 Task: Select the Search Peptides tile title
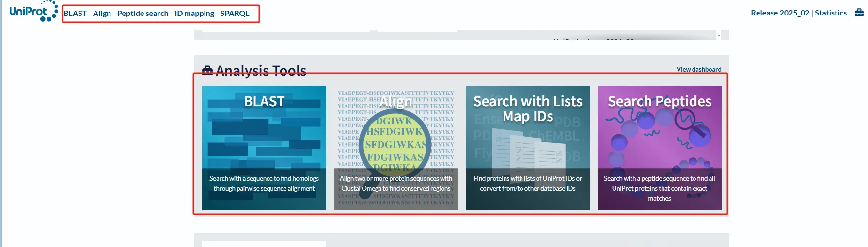click(x=659, y=101)
